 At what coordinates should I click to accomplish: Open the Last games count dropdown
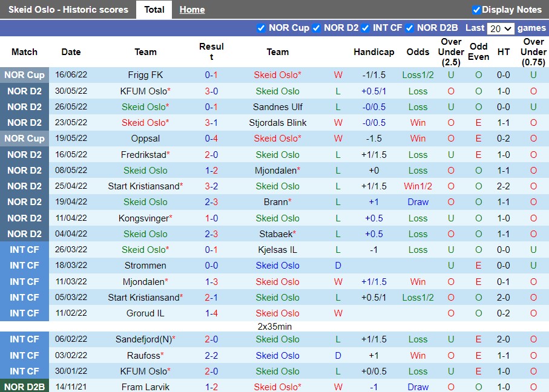point(501,28)
